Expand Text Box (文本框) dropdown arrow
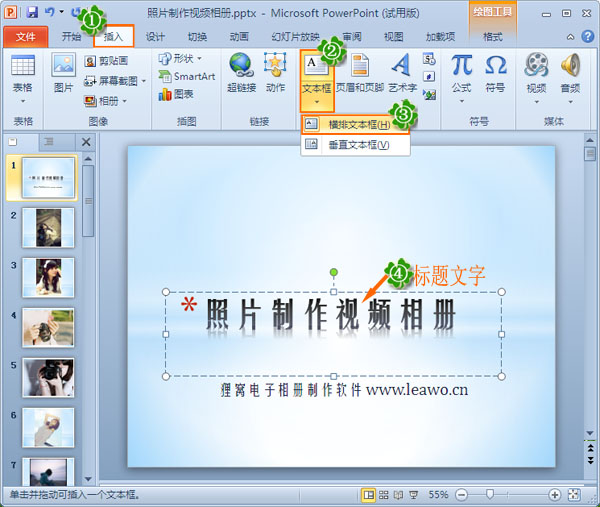This screenshot has width=600, height=507. pyautogui.click(x=316, y=102)
